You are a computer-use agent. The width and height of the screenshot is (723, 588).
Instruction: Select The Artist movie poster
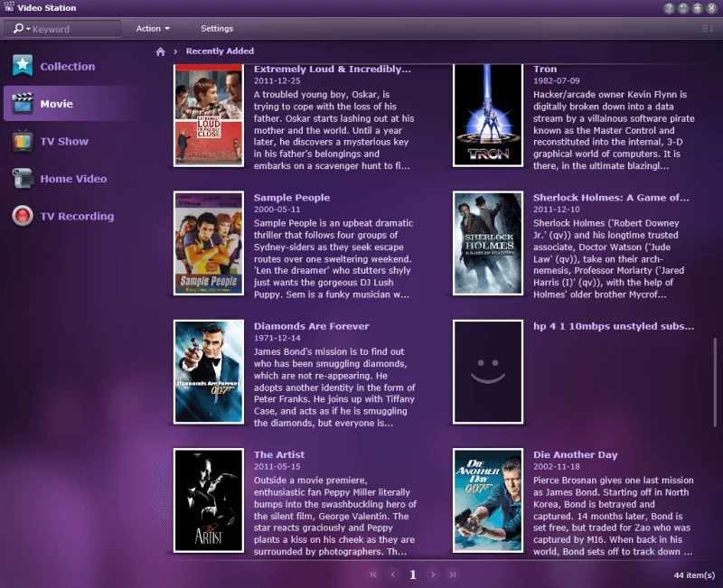[x=209, y=499]
